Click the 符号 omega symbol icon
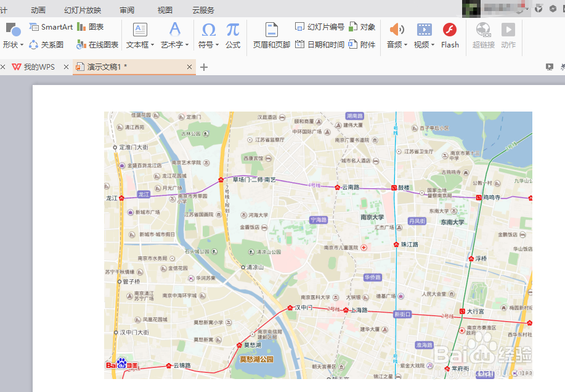 point(209,30)
